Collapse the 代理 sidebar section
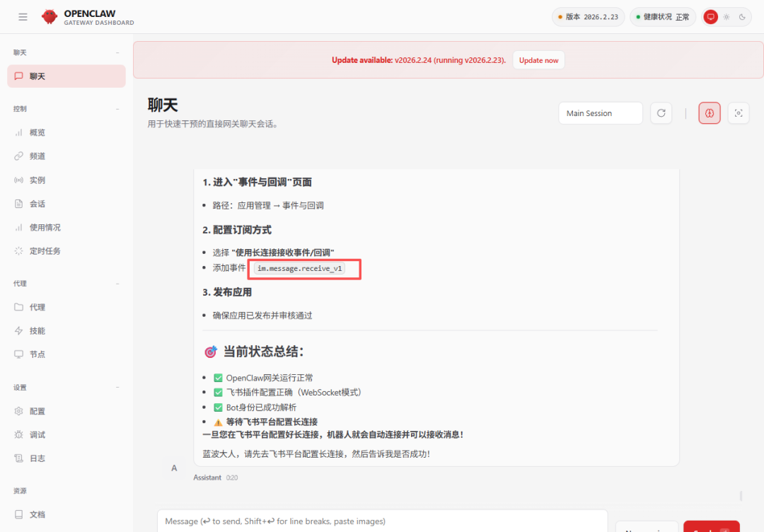Viewport: 764px width, 532px height. point(117,284)
